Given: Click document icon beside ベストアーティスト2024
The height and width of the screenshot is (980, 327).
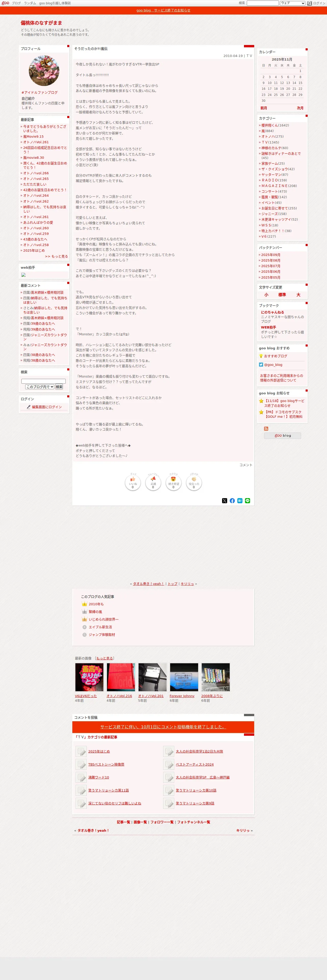Looking at the screenshot, I should [169, 764].
